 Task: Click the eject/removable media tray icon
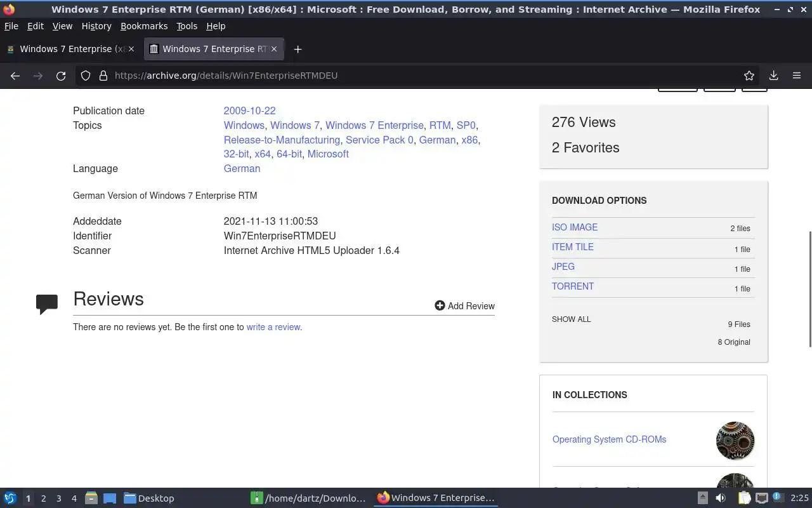click(703, 498)
